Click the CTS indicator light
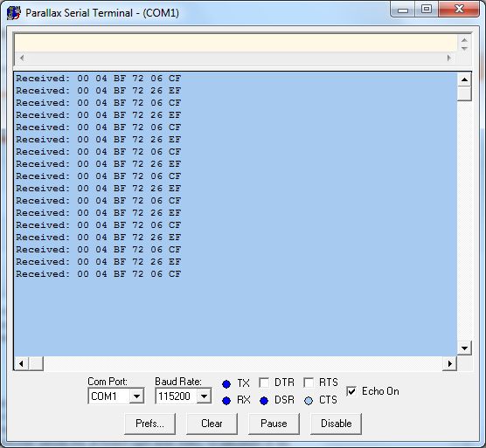The width and height of the screenshot is (486, 448). click(309, 401)
